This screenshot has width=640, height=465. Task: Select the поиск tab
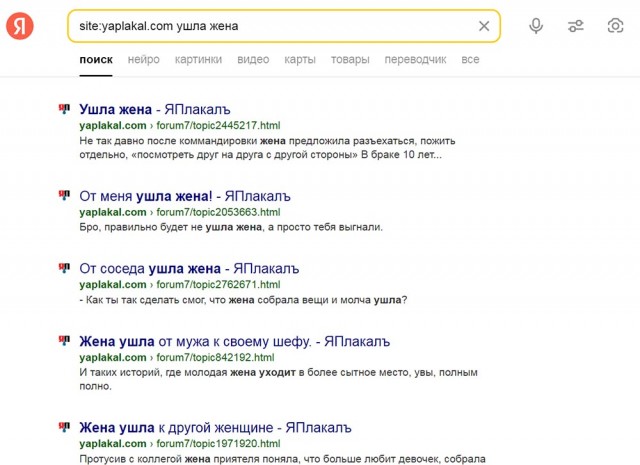(96, 60)
